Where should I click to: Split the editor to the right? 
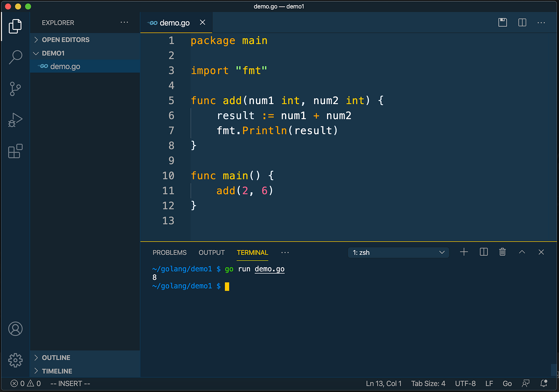(522, 23)
